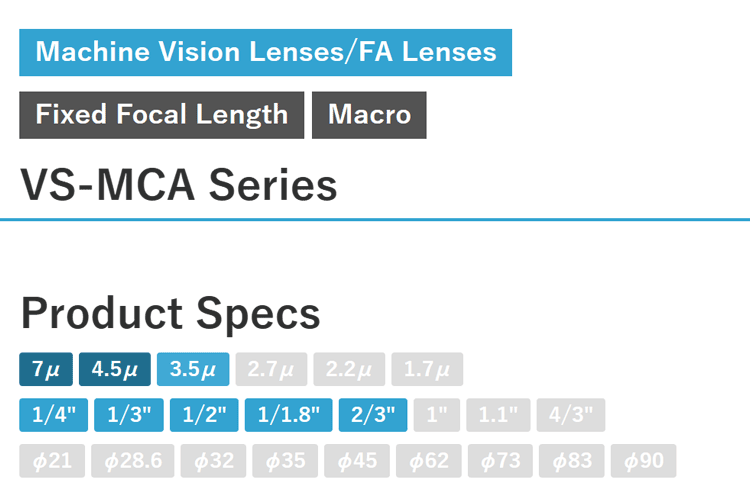The height and width of the screenshot is (499, 750).
Task: Select the 1/2" sensor size badge
Action: (204, 414)
